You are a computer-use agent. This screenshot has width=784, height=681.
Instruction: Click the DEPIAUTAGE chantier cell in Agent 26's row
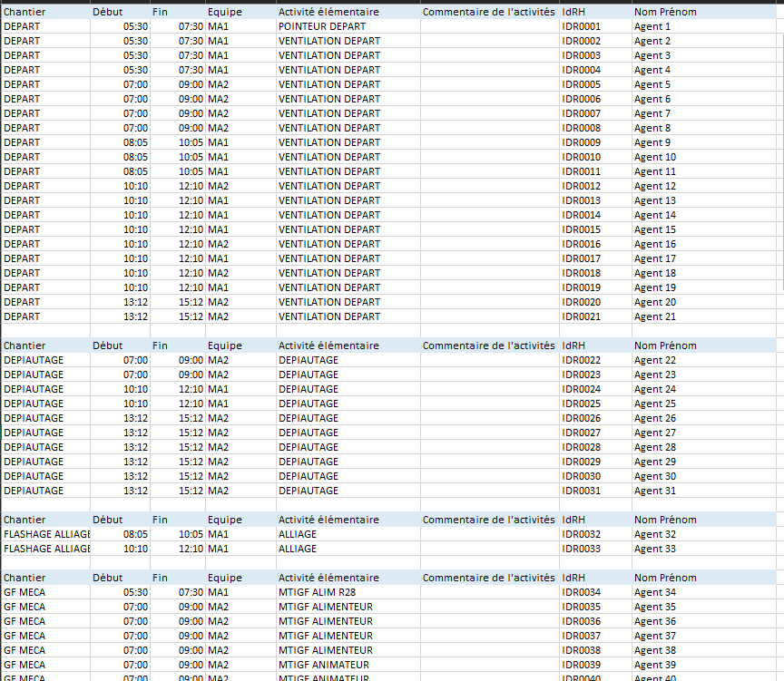(34, 418)
